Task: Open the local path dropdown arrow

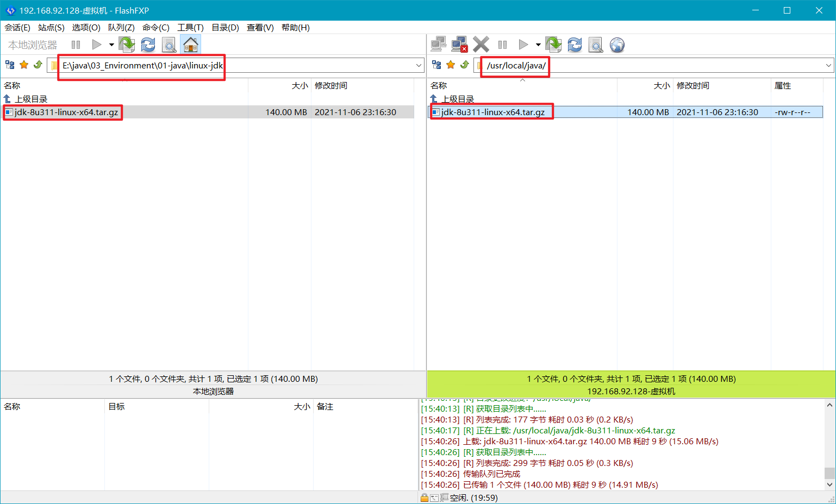Action: point(419,65)
